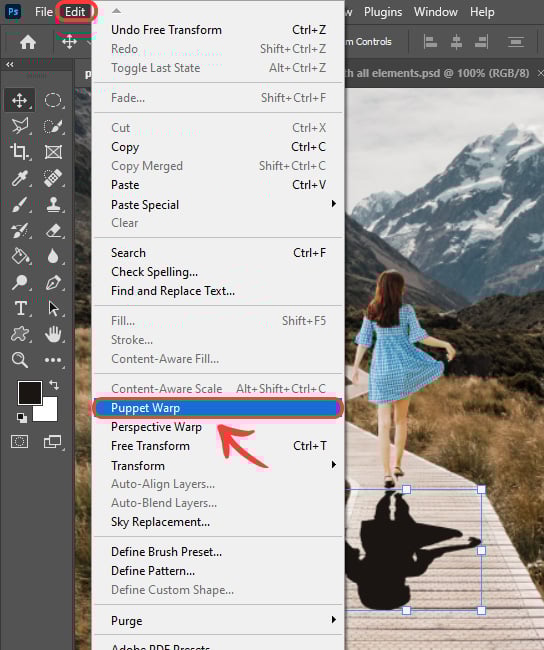544x650 pixels.
Task: Select the History Brush tool
Action: 19,230
